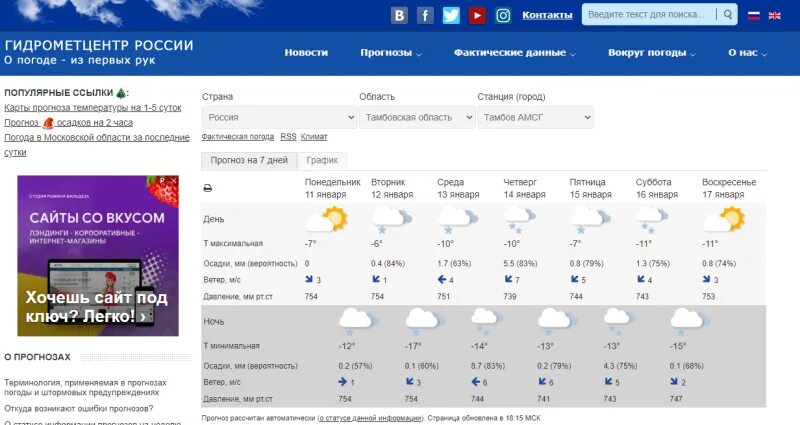800x425 pixels.
Task: Open the Контакты link
Action: [x=547, y=15]
